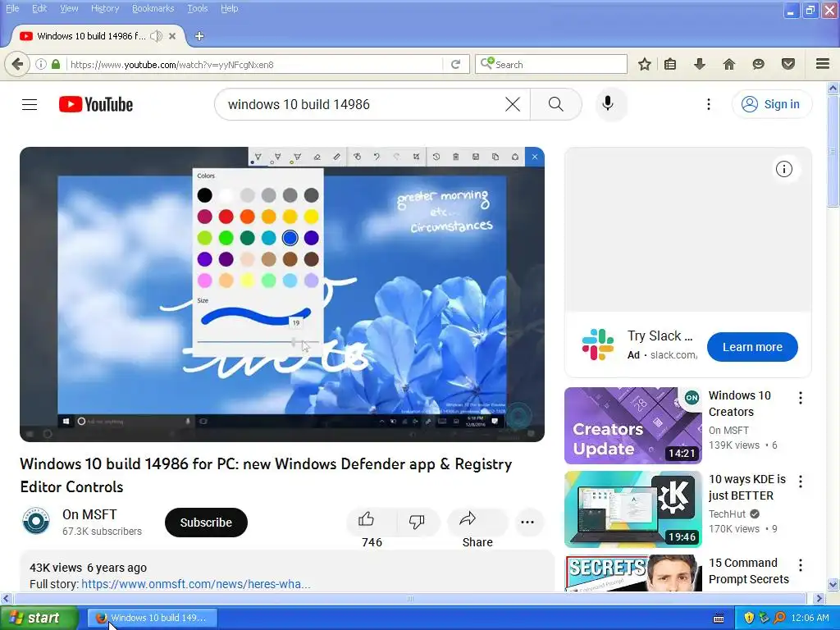Open the History menu
Image resolution: width=840 pixels, height=630 pixels.
click(104, 8)
